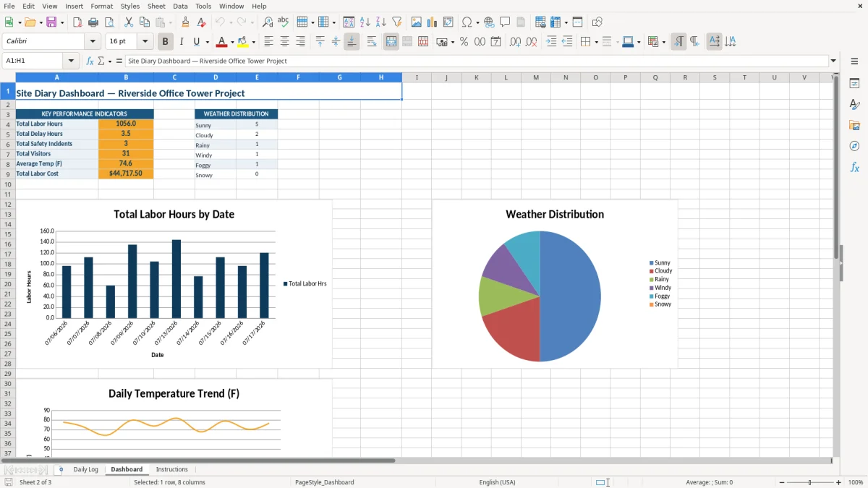Toggle Merge and Center Cells

[x=391, y=42]
